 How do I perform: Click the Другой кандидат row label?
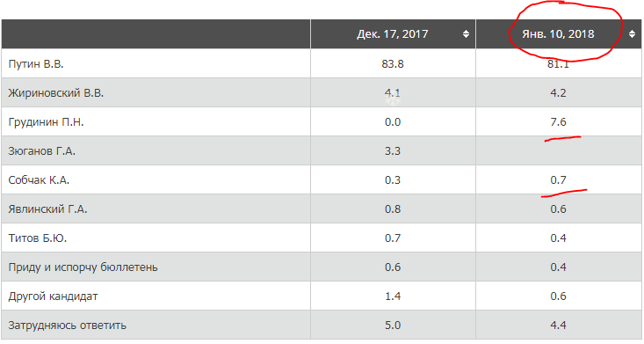coord(53,296)
